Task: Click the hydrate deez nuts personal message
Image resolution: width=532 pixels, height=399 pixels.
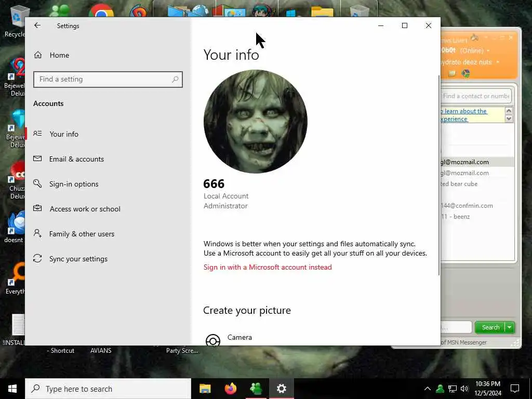Action: point(466,62)
